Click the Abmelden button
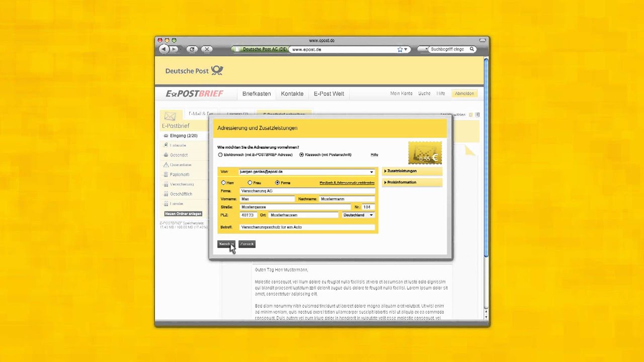The height and width of the screenshot is (362, 644). tap(464, 94)
